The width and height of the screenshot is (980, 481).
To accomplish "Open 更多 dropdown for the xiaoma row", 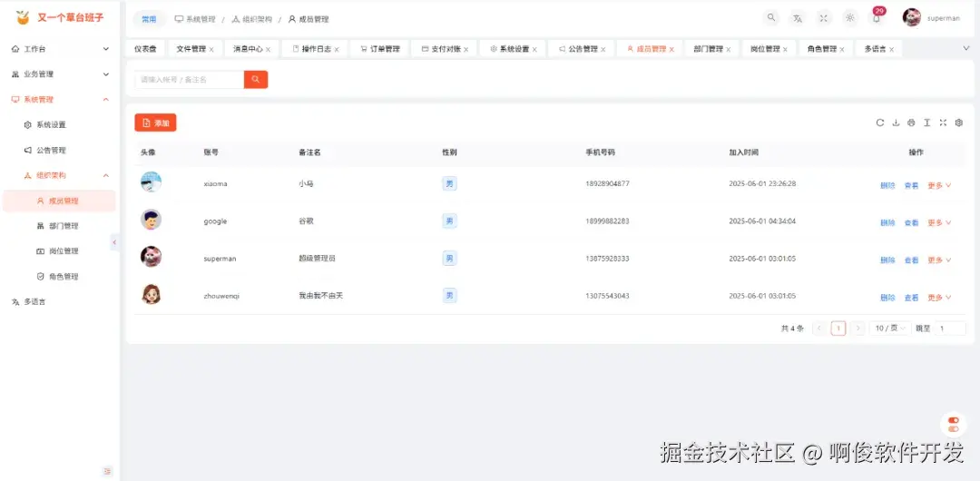I will 939,186.
